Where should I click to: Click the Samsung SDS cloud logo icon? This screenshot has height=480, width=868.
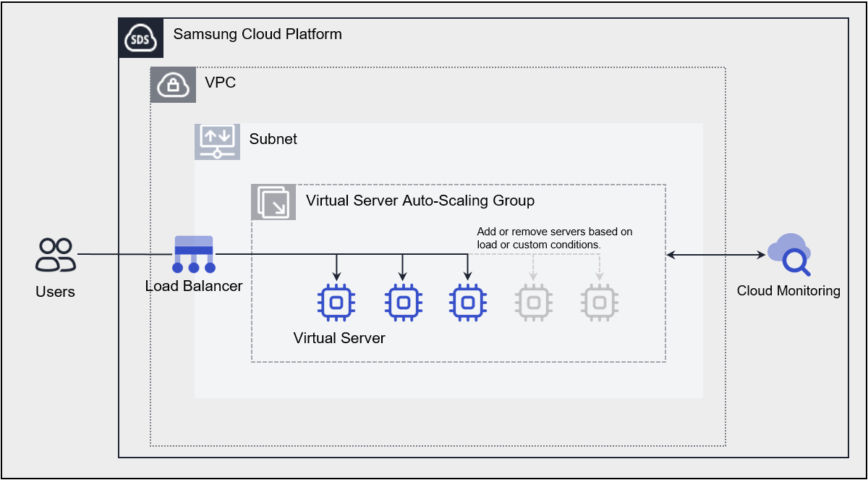point(140,38)
